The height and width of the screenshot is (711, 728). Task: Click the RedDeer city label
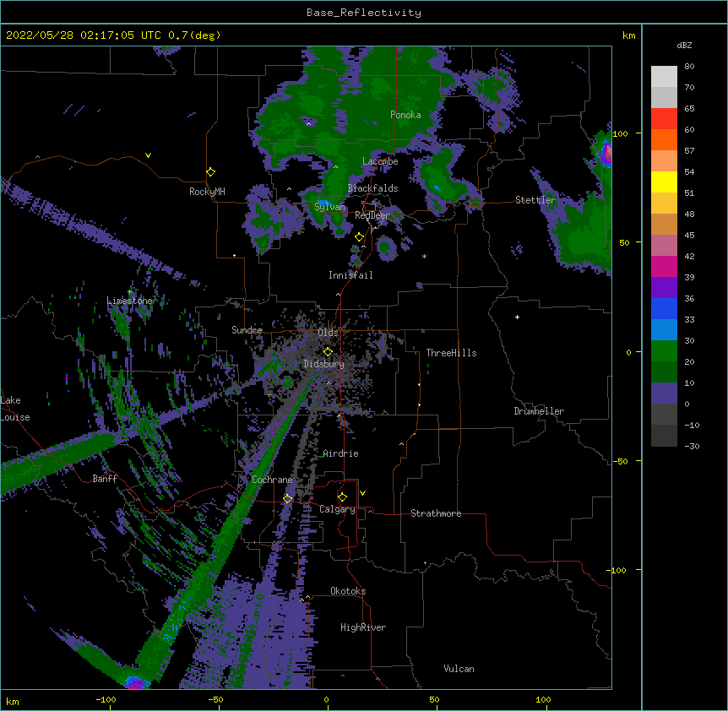(x=372, y=215)
